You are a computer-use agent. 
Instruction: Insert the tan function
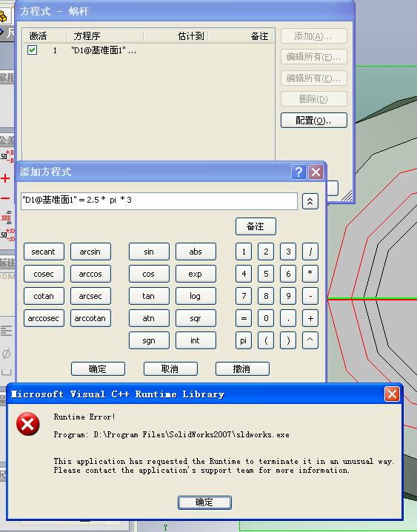click(x=149, y=296)
